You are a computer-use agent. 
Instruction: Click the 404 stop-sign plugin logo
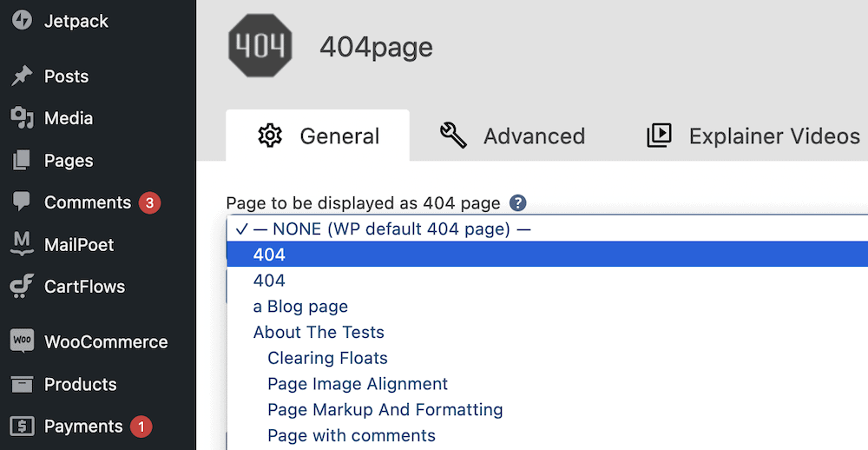[x=260, y=45]
